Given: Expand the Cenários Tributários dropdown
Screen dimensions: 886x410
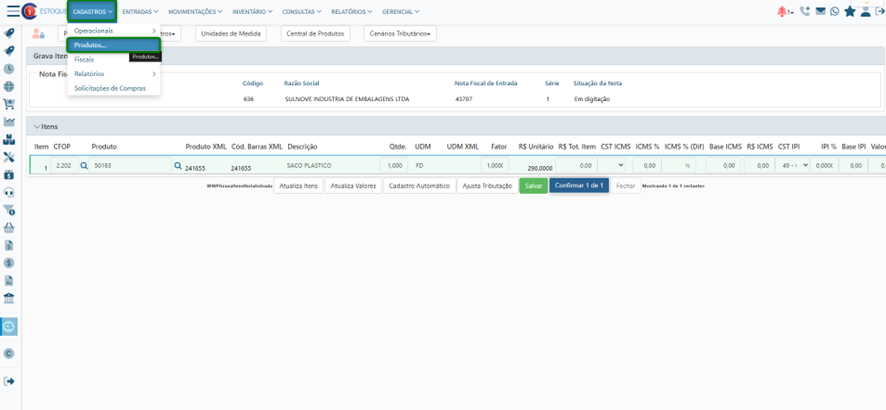Looking at the screenshot, I should (x=399, y=34).
